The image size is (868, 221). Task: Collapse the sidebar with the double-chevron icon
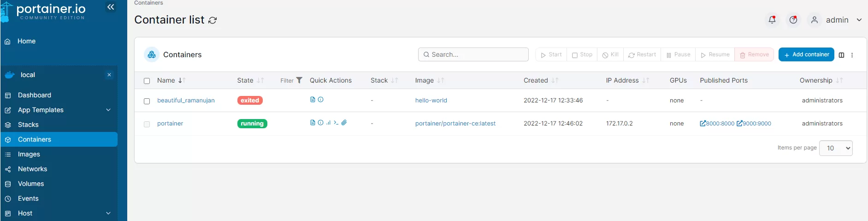tap(111, 7)
